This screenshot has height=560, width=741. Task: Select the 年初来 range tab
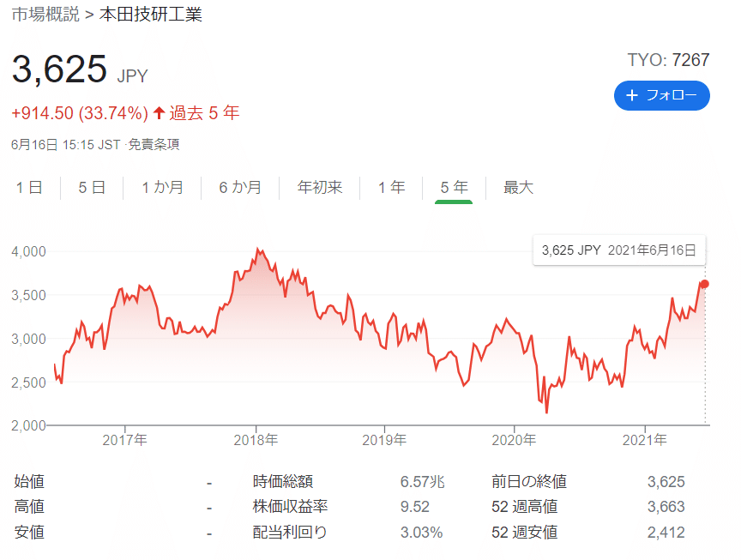pos(319,188)
